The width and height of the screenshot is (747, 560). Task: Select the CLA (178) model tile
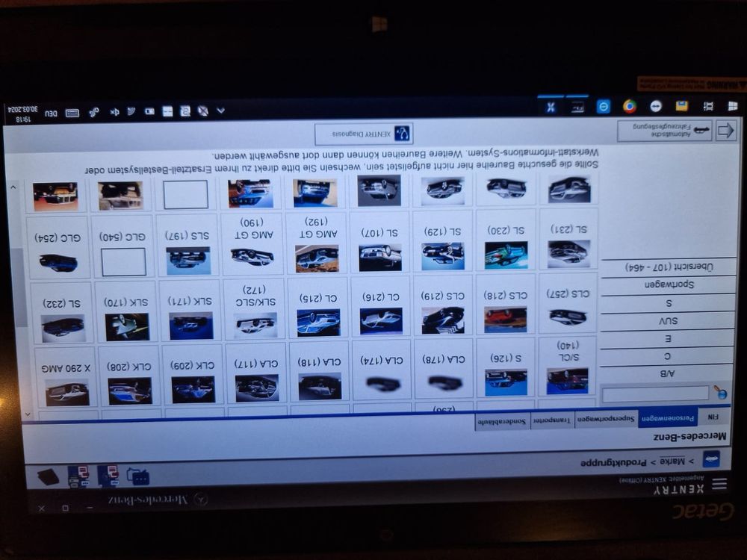tap(444, 369)
